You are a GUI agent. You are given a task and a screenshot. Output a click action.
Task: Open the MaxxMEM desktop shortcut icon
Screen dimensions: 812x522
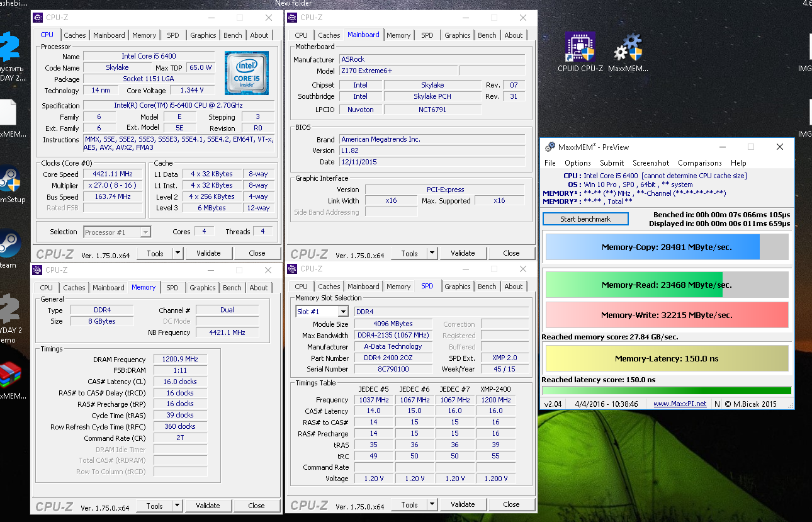[x=628, y=49]
